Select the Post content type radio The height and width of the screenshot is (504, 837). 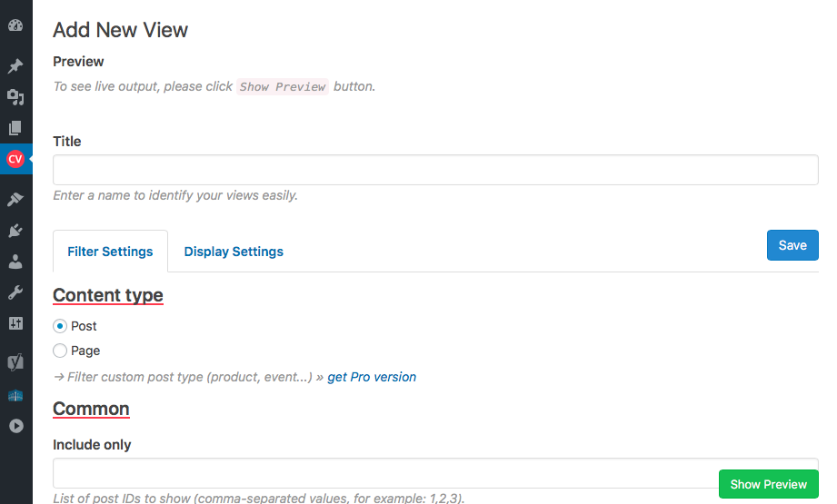[60, 326]
